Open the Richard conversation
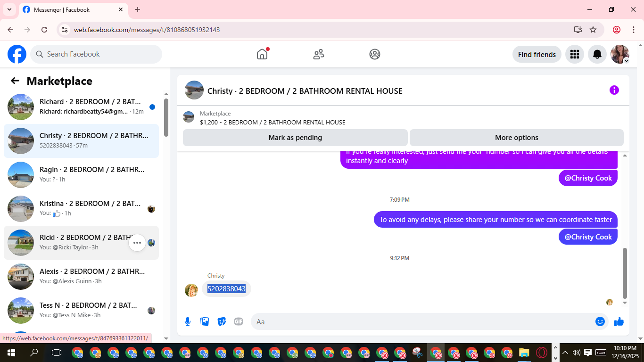This screenshot has width=644, height=362. [81, 107]
